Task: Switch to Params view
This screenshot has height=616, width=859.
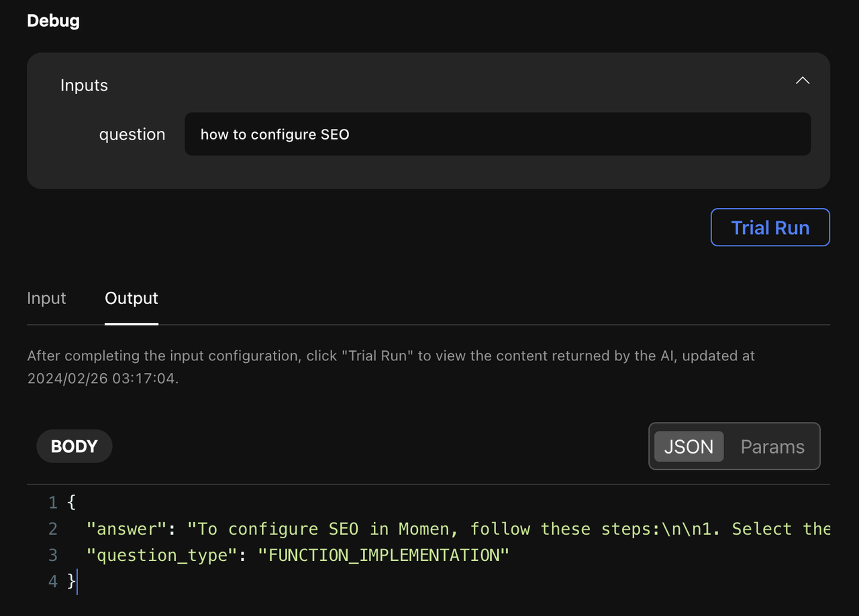Action: 772,447
